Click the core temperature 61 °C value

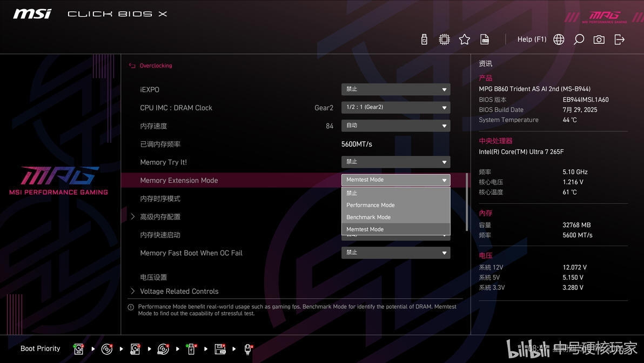pos(569,192)
